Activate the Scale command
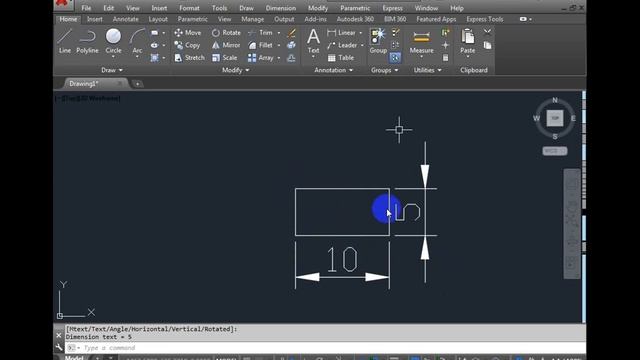The image size is (640, 360). click(224, 58)
